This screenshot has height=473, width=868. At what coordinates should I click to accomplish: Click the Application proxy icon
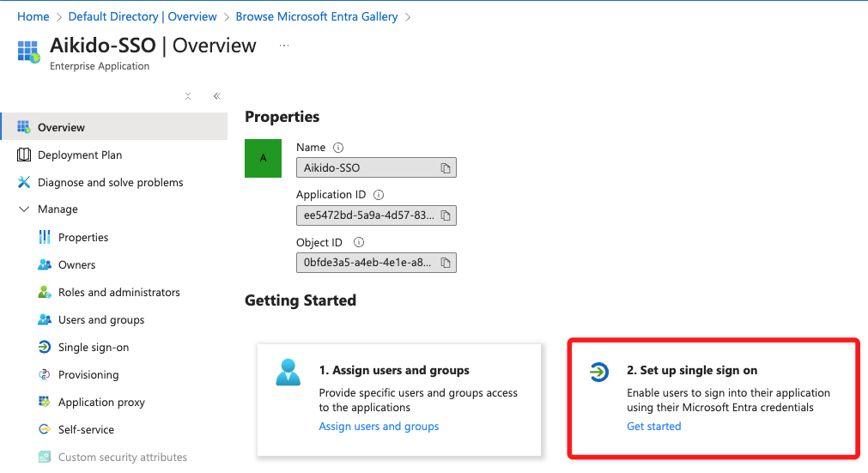click(x=45, y=402)
